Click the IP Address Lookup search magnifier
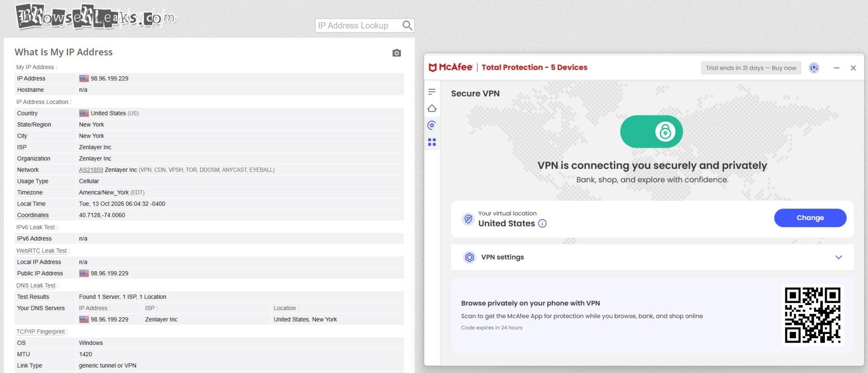868x373 pixels. 407,25
